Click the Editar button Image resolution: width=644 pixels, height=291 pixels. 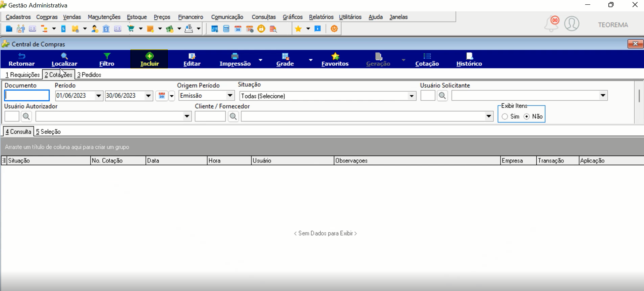coord(192,59)
